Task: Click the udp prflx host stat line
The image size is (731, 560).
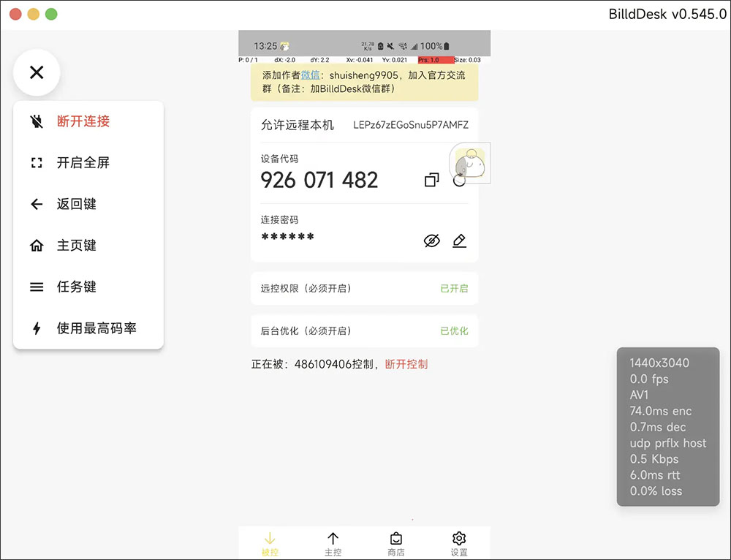Action: click(x=668, y=443)
